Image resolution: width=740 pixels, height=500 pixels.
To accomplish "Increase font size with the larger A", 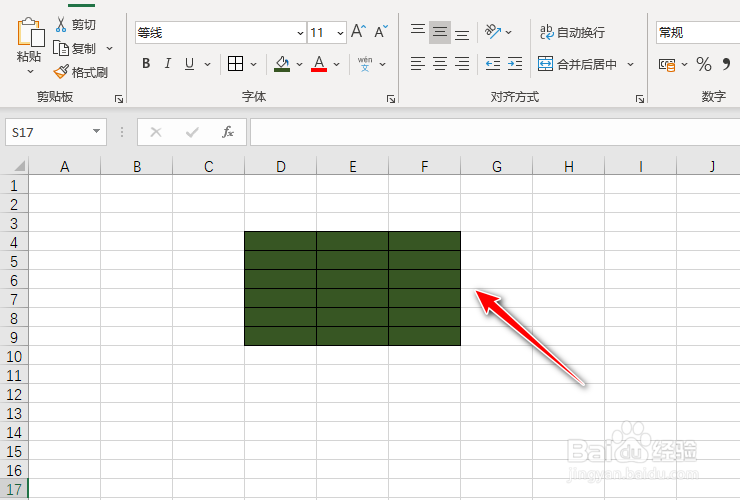I will 358,32.
